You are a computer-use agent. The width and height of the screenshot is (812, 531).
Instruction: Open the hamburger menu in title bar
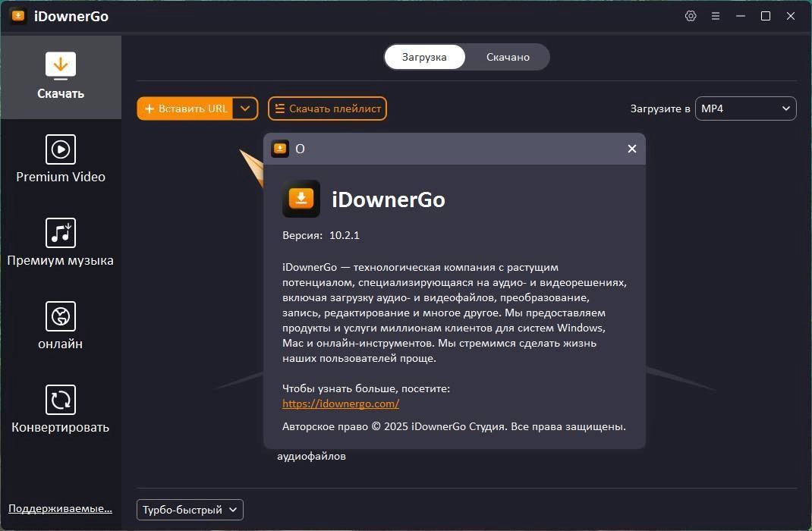(715, 16)
